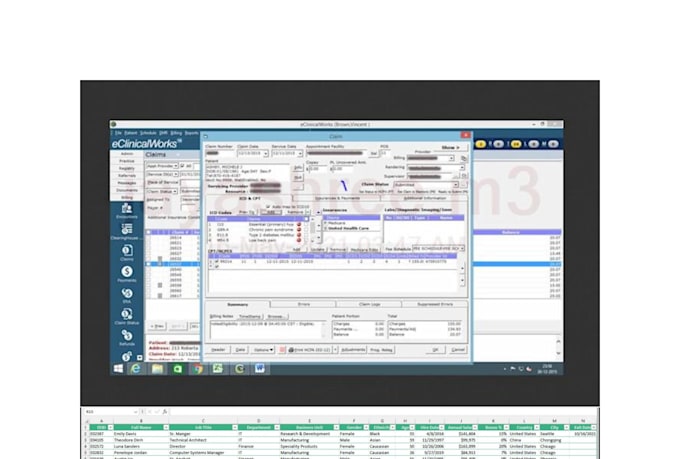The height and width of the screenshot is (459, 680).
Task: Open the Claim Date dropdown
Action: [x=265, y=154]
